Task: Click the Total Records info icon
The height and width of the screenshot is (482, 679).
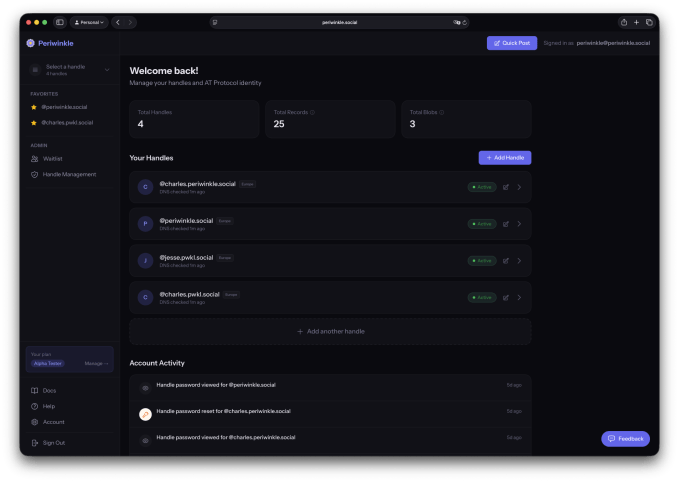Action: tap(313, 113)
